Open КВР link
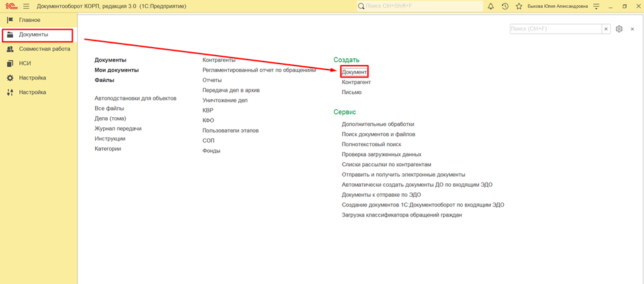This screenshot has width=644, height=284. pos(208,110)
